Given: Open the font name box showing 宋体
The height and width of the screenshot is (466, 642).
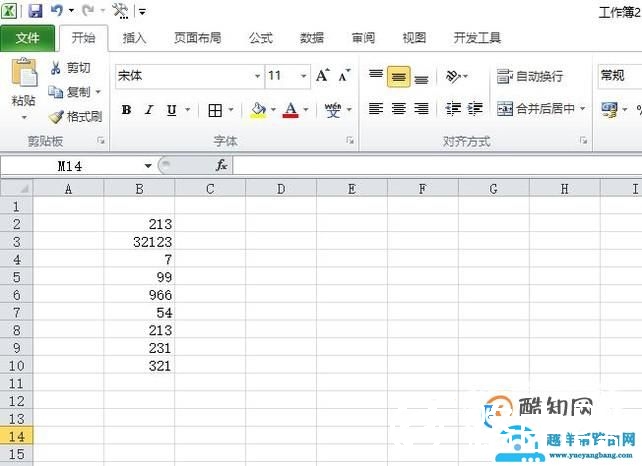Looking at the screenshot, I should pyautogui.click(x=189, y=76).
